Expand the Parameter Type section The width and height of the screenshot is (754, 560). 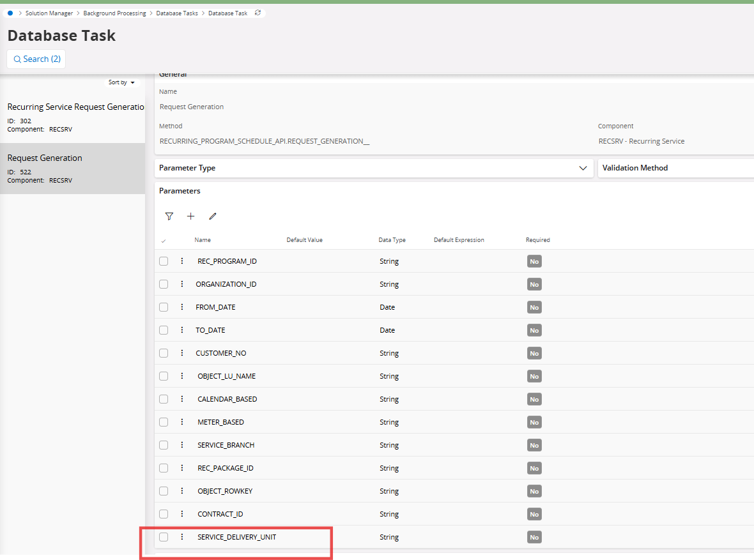374,168
